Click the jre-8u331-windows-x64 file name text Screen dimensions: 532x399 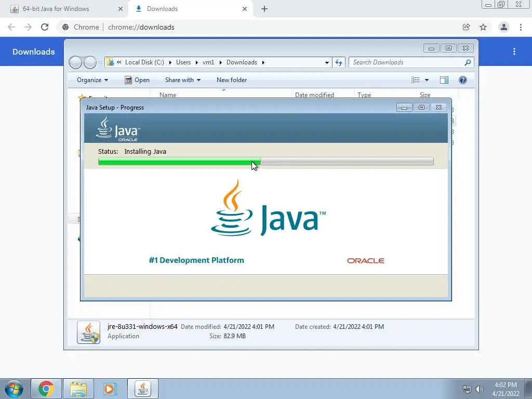pos(142,327)
